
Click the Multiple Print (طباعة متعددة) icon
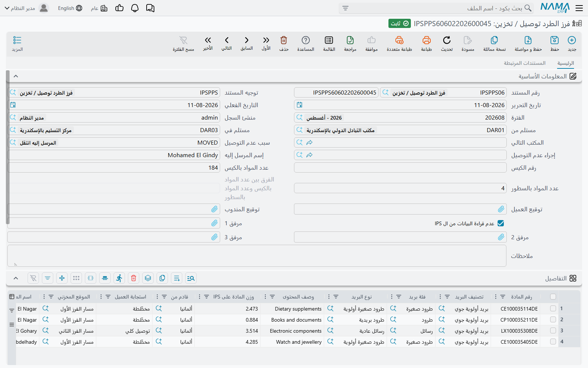pos(399,40)
